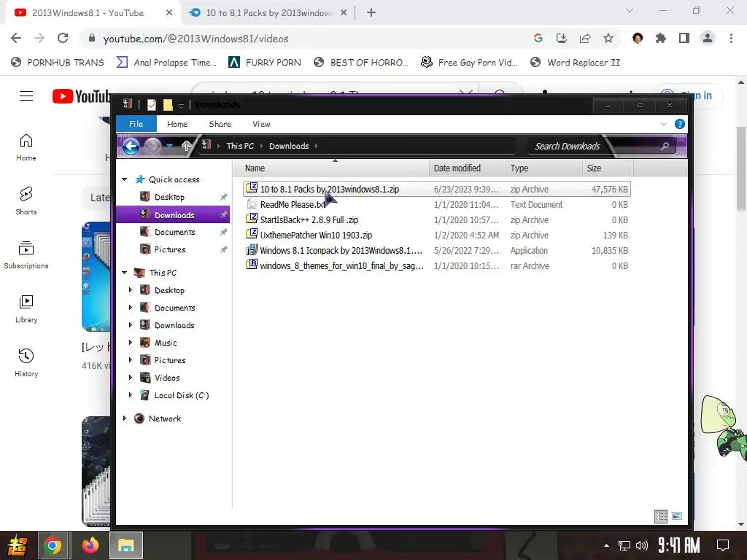Image resolution: width=747 pixels, height=560 pixels.
Task: Open the Home ribbon tab
Action: (x=177, y=124)
